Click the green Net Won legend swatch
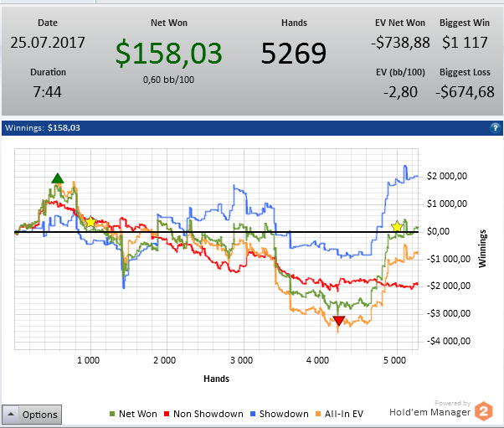This screenshot has width=504, height=428. [x=112, y=414]
